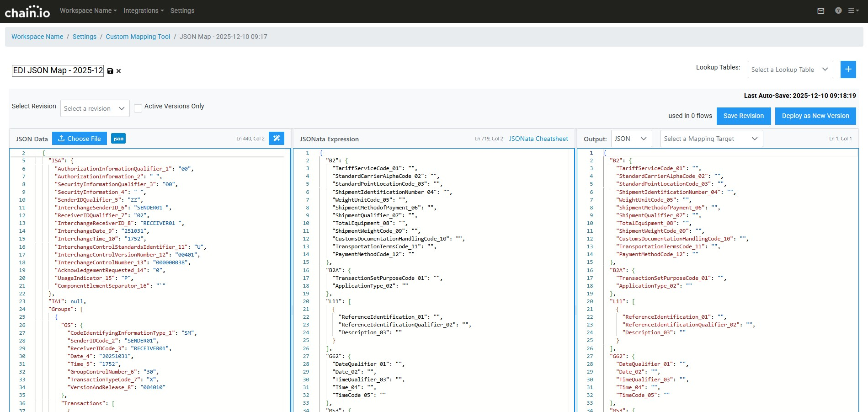Click the magic wand format icon
868x412 pixels.
pyautogui.click(x=277, y=139)
